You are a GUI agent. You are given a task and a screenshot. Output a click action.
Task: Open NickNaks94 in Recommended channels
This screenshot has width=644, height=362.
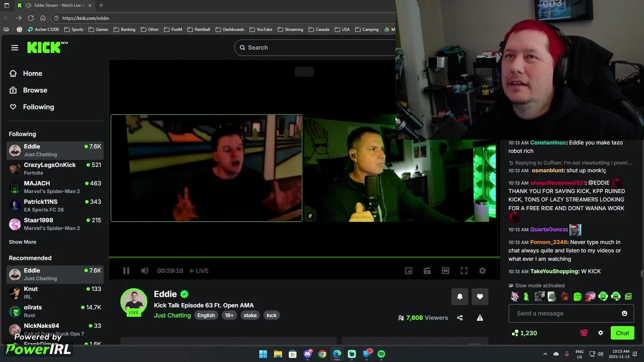55,329
